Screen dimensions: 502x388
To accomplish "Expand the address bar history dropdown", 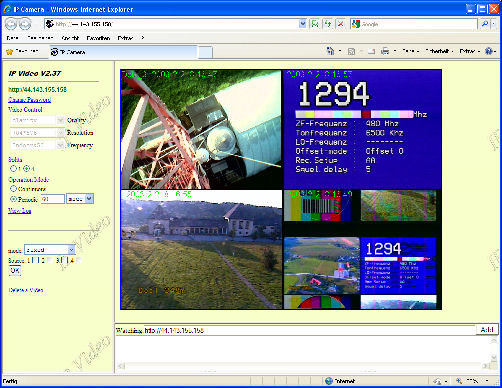I will pyautogui.click(x=302, y=24).
